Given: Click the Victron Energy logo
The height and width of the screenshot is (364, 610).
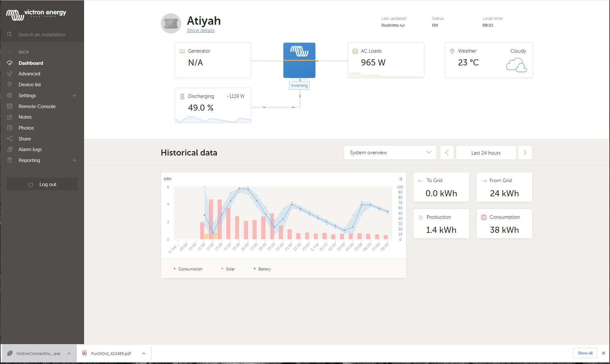Looking at the screenshot, I should [36, 14].
